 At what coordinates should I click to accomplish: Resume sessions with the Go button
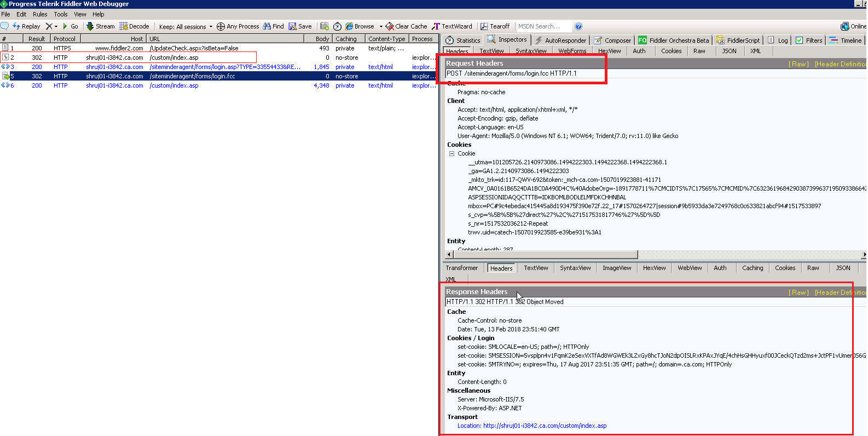pos(70,26)
